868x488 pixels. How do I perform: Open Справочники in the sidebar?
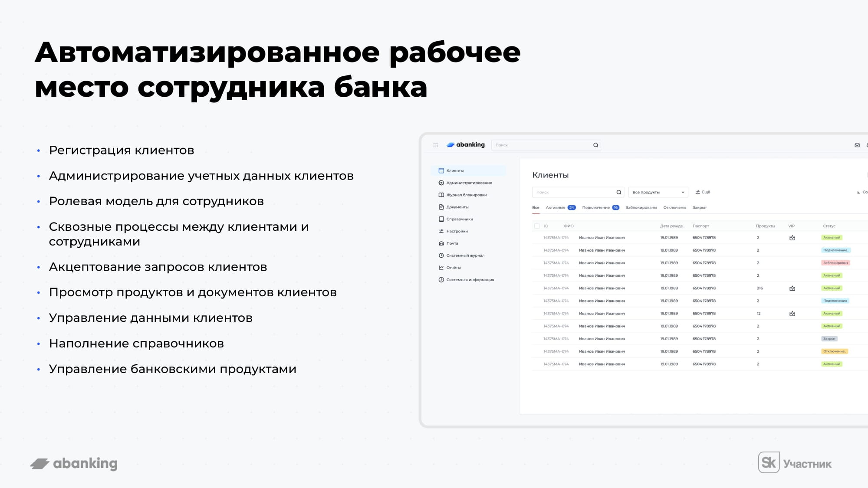(x=459, y=219)
